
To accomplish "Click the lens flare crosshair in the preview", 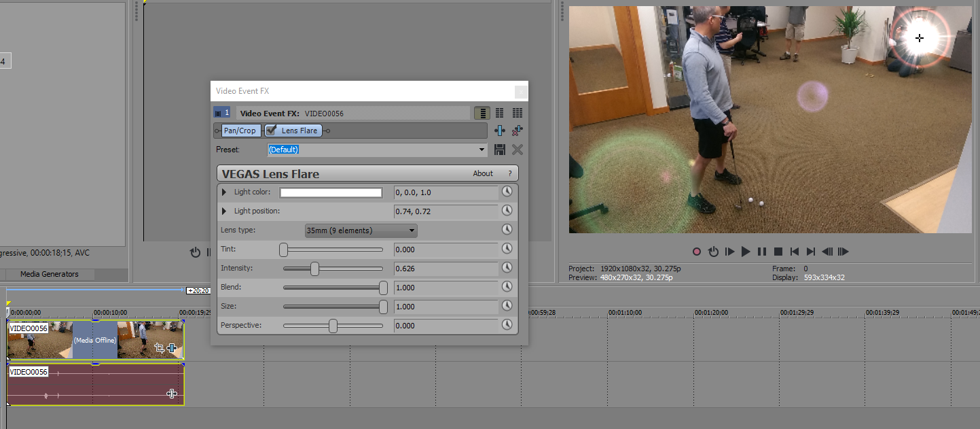I will (x=920, y=38).
